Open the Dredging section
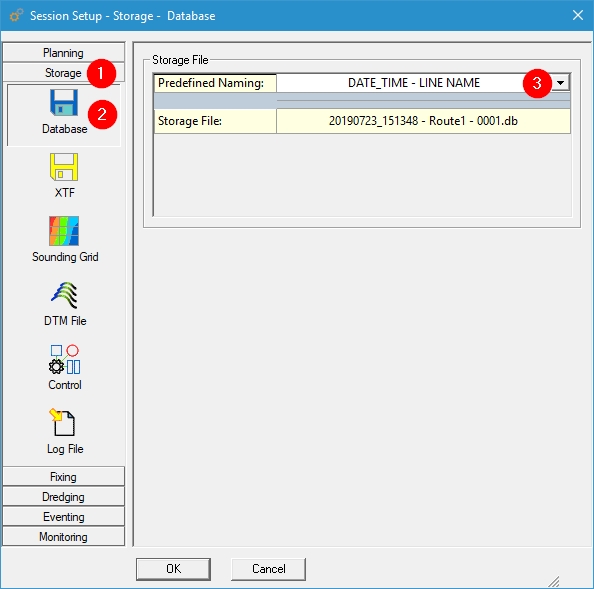This screenshot has height=589, width=594. point(63,497)
